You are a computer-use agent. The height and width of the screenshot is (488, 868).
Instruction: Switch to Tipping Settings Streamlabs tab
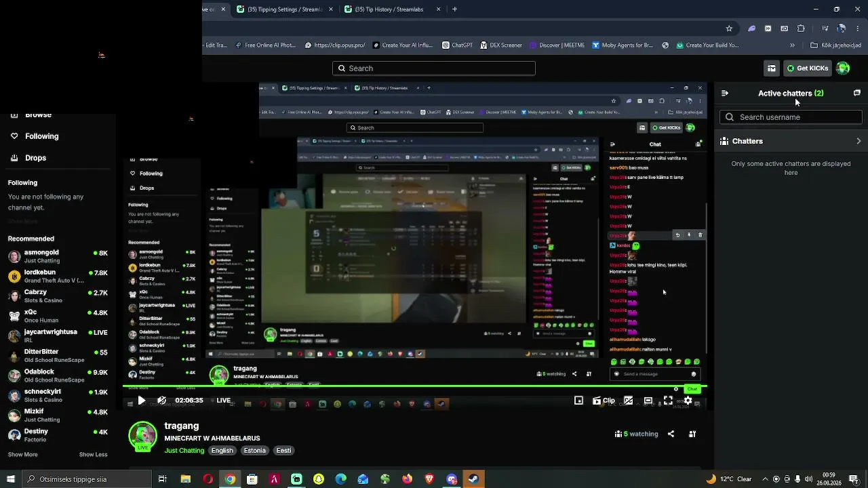click(x=285, y=9)
